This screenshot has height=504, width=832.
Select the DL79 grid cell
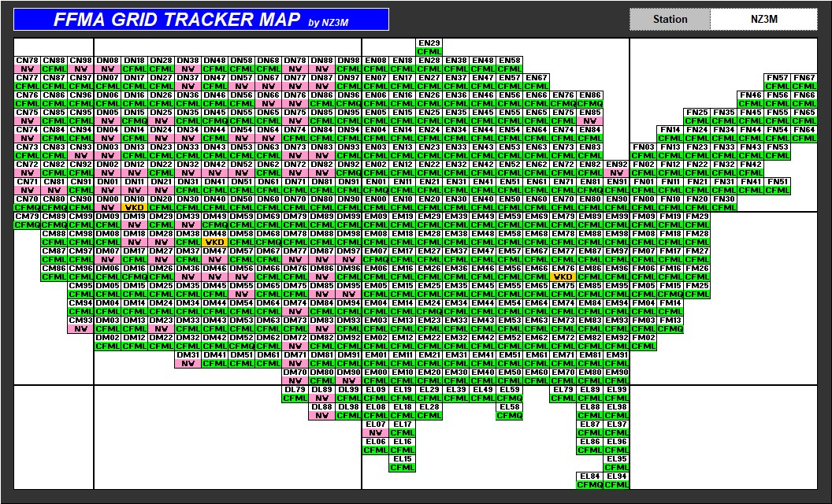pos(295,390)
